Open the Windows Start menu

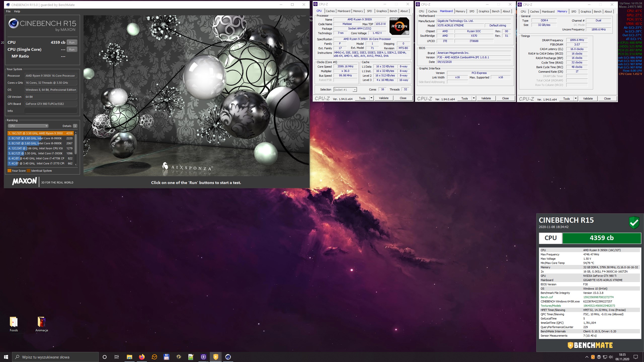click(x=6, y=357)
